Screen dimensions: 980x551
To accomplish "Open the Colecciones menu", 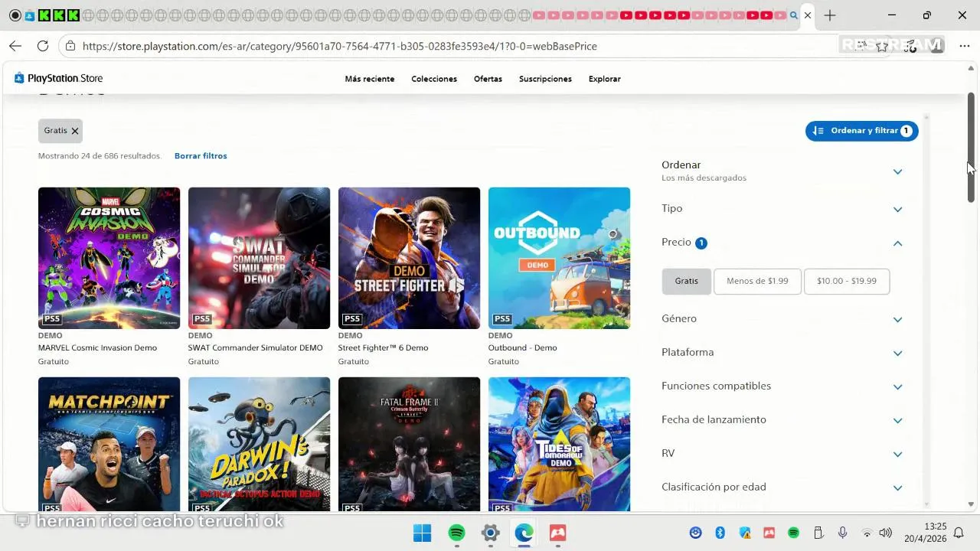I will point(434,79).
